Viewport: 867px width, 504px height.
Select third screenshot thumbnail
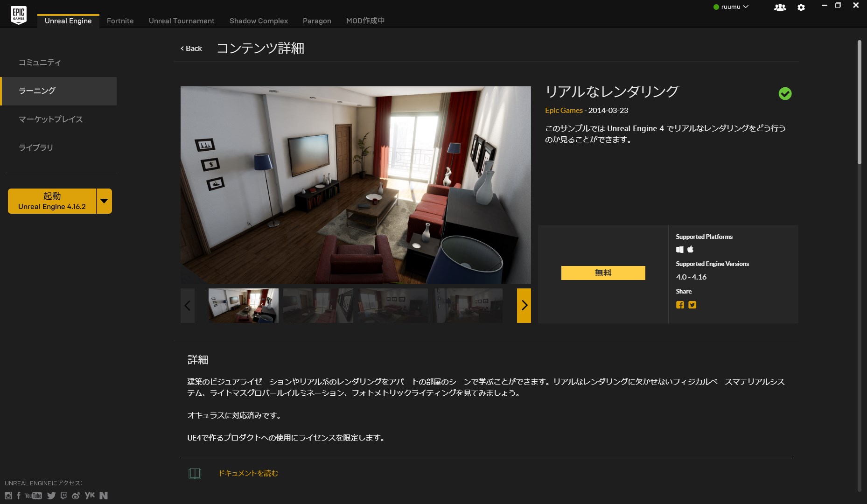tap(393, 306)
